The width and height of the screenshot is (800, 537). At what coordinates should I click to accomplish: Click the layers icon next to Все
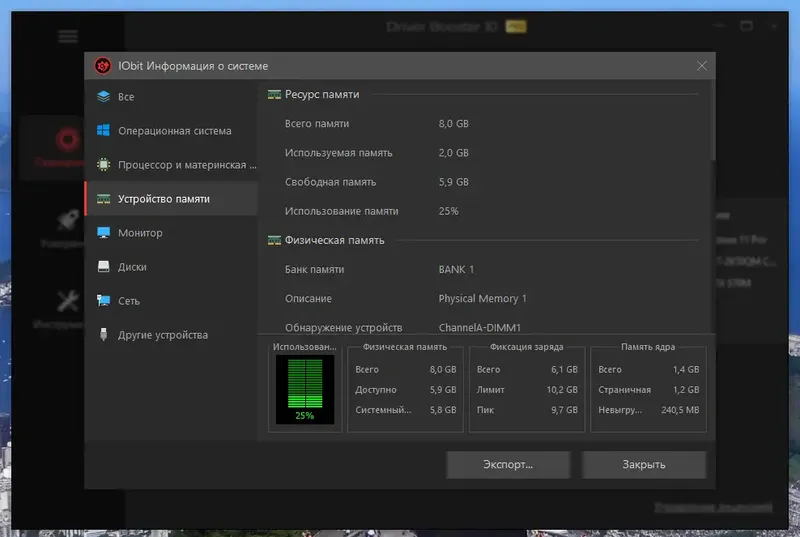[104, 96]
